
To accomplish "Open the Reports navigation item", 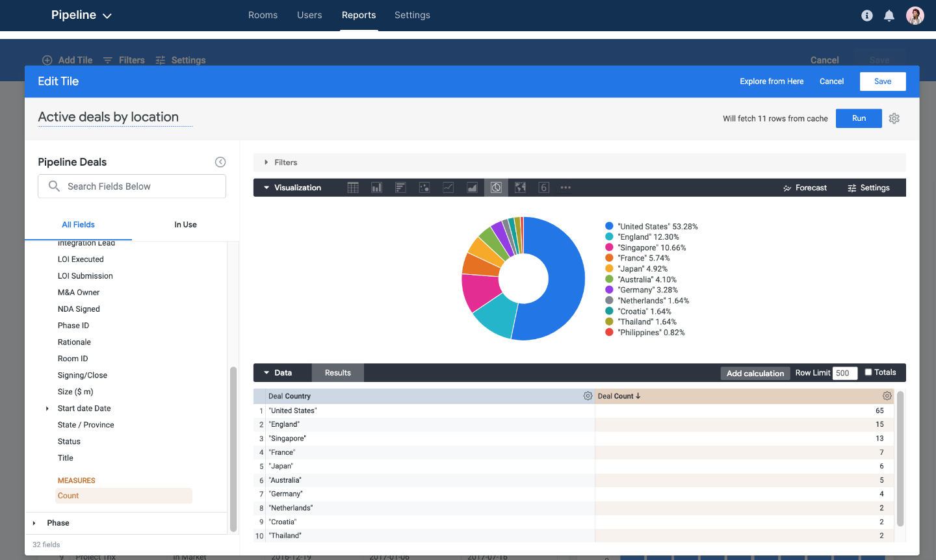I will 359,15.
